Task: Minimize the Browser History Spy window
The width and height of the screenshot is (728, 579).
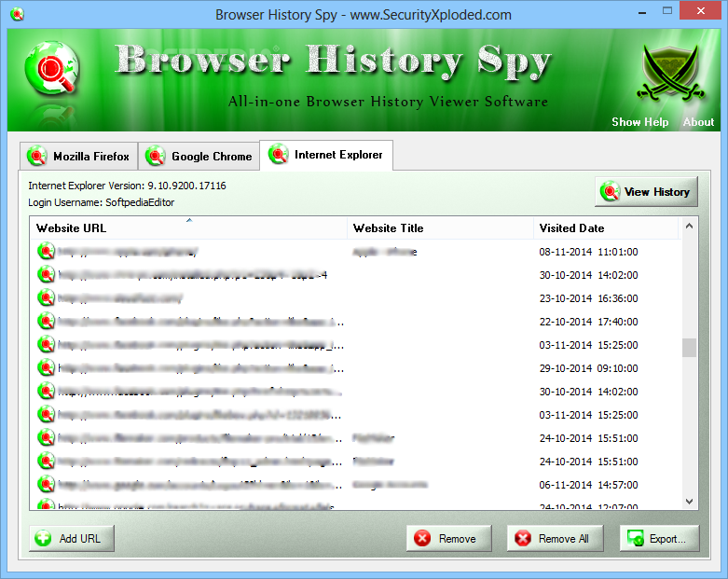Action: (642, 13)
